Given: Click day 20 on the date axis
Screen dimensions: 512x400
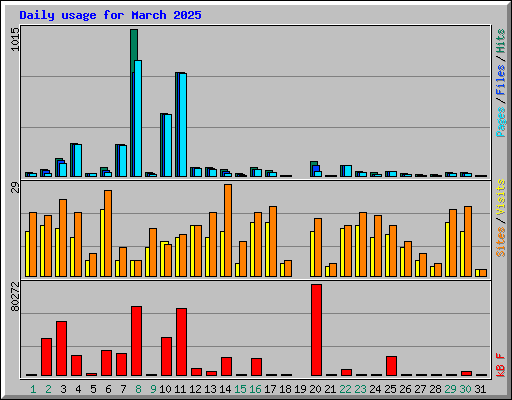Looking at the screenshot, I should tap(315, 389).
